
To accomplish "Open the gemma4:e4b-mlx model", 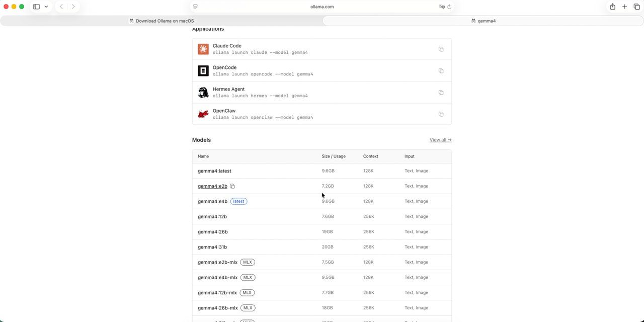I will click(218, 277).
